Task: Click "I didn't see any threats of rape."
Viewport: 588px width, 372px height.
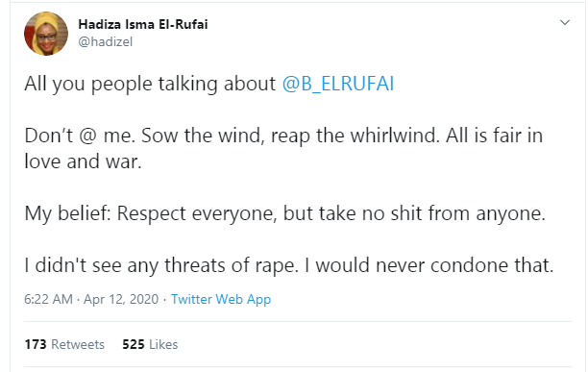Action: click(161, 265)
